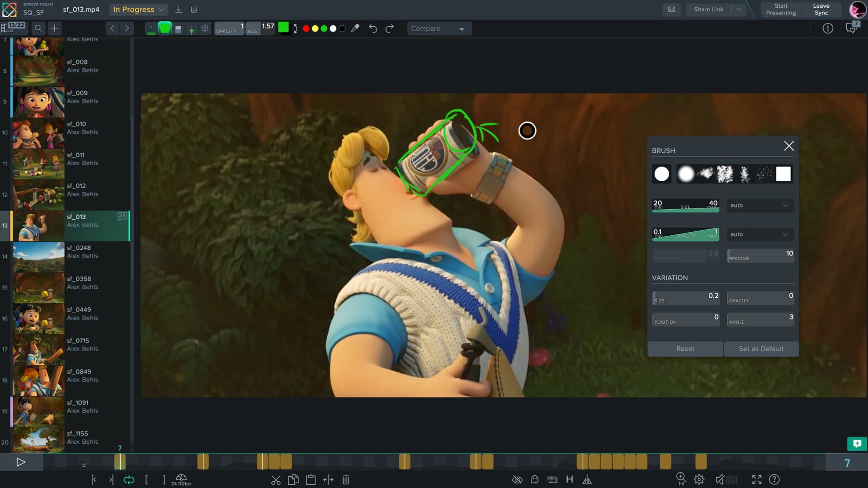Image resolution: width=868 pixels, height=488 pixels.
Task: Open the In Progress status dropdown
Action: tap(138, 9)
